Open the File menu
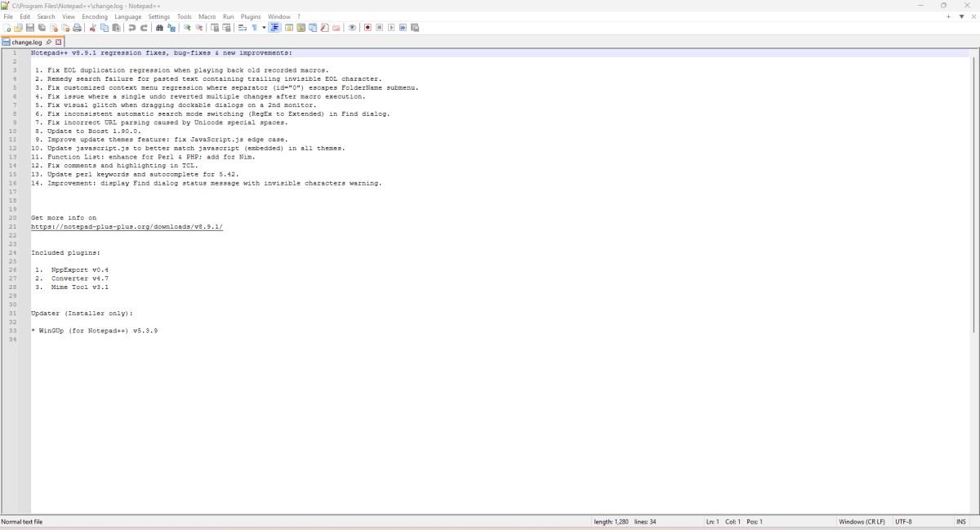Viewport: 980px width, 530px height. click(8, 16)
